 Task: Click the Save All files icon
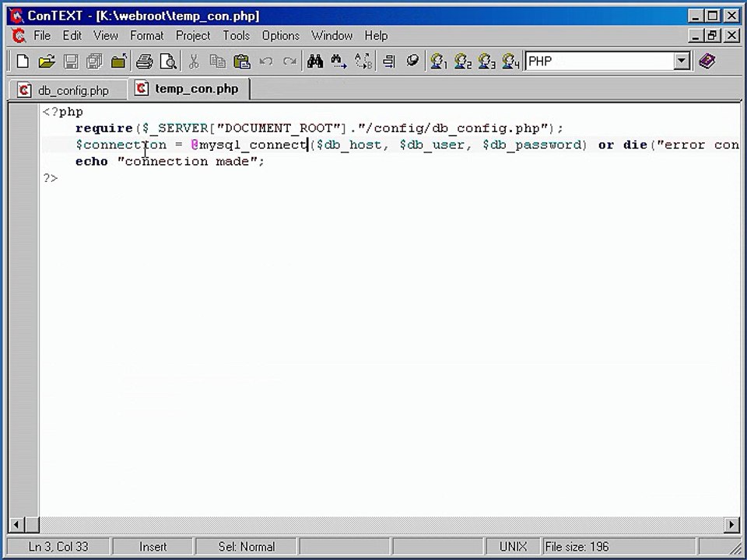click(95, 61)
